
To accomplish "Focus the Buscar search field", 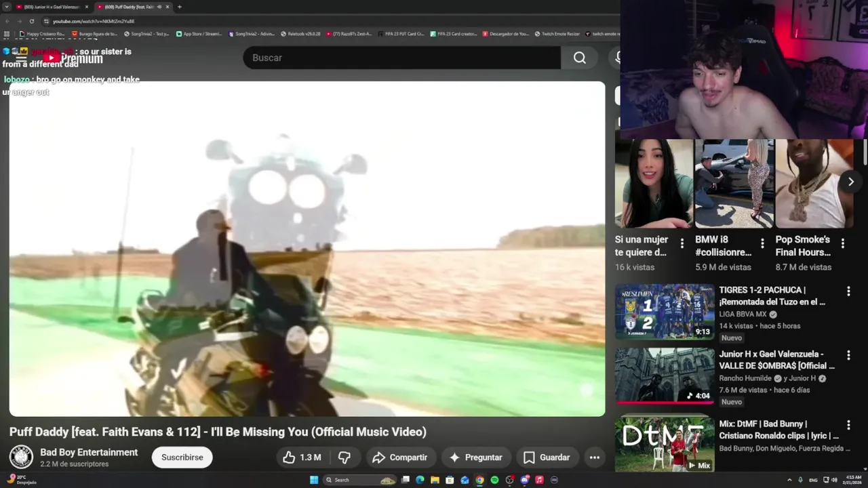I will [x=401, y=58].
